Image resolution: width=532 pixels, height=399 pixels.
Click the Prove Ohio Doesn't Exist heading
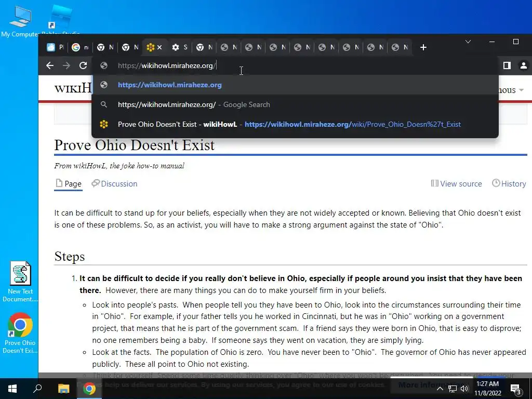click(135, 145)
